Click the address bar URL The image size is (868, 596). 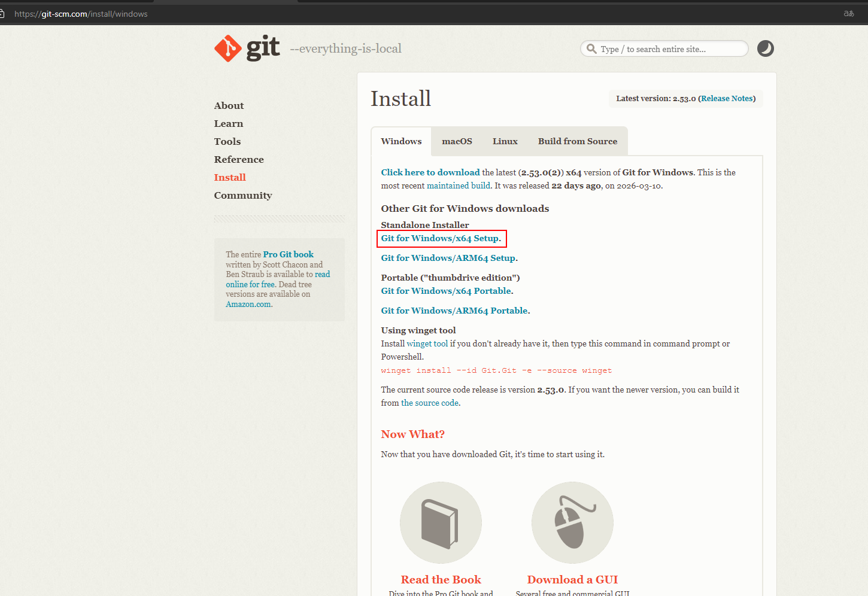click(81, 14)
